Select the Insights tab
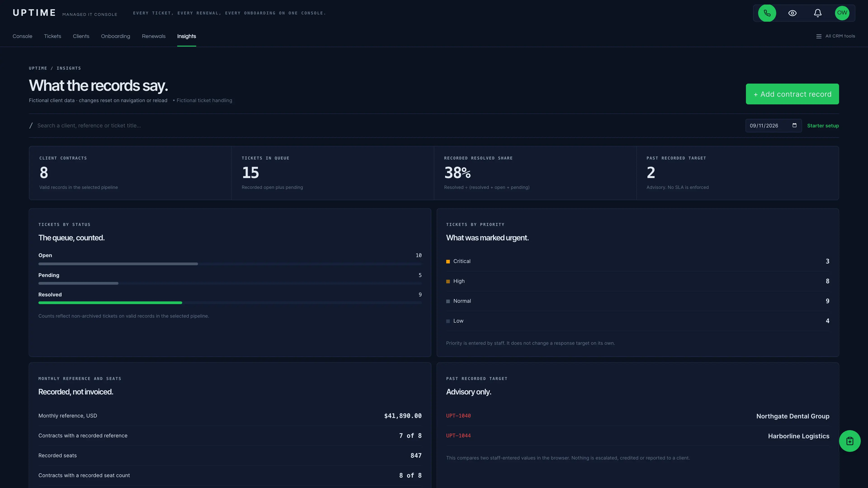868x488 pixels. pyautogui.click(x=187, y=36)
